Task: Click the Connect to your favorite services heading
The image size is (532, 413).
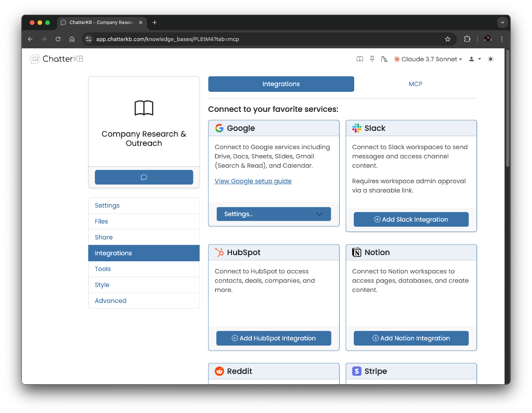Action: [x=273, y=109]
